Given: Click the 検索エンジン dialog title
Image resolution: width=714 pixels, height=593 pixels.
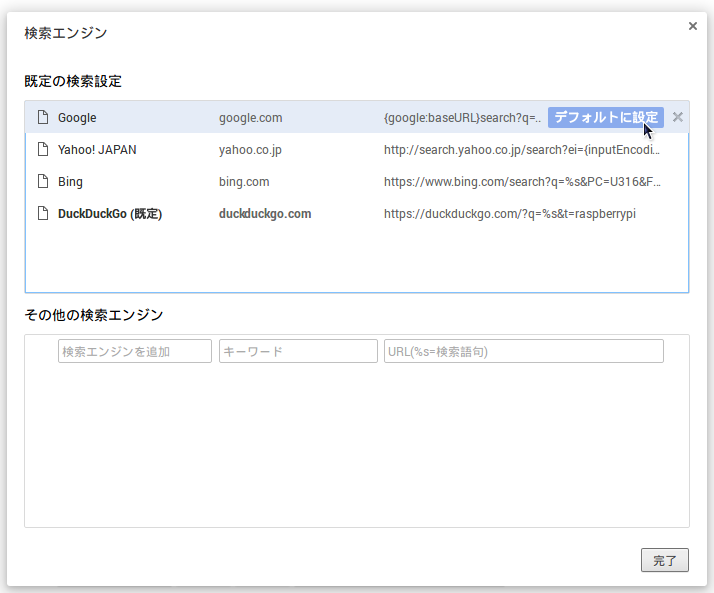Looking at the screenshot, I should pyautogui.click(x=66, y=33).
